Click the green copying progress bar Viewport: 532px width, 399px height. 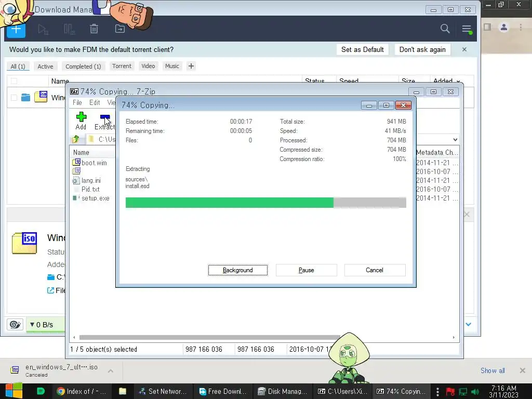click(x=265, y=203)
